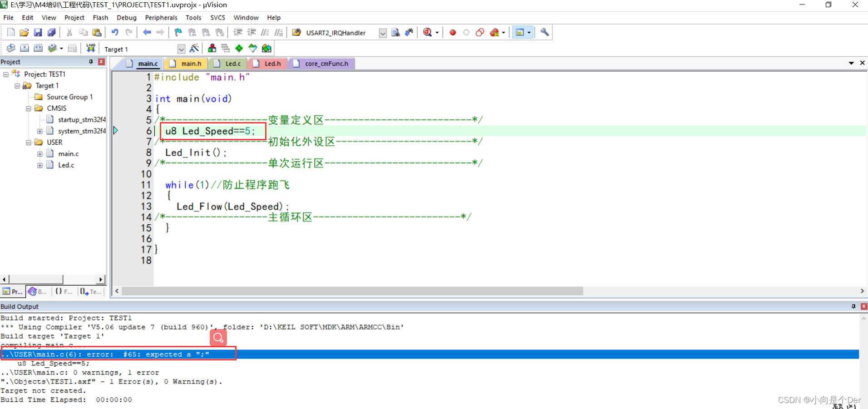Comment out the selected lines
This screenshot has width=868, height=409.
[265, 32]
